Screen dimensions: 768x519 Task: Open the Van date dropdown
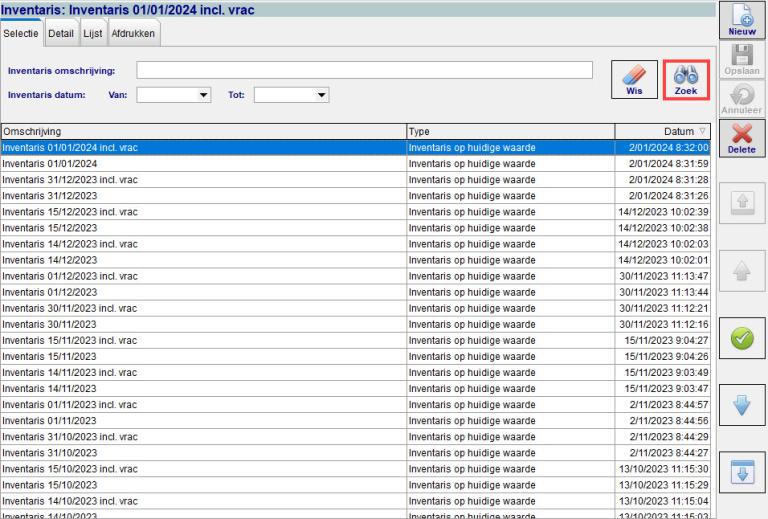tap(204, 96)
